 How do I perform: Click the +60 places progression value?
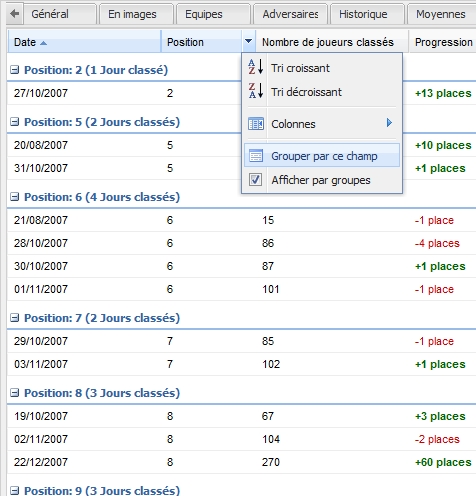click(x=443, y=462)
